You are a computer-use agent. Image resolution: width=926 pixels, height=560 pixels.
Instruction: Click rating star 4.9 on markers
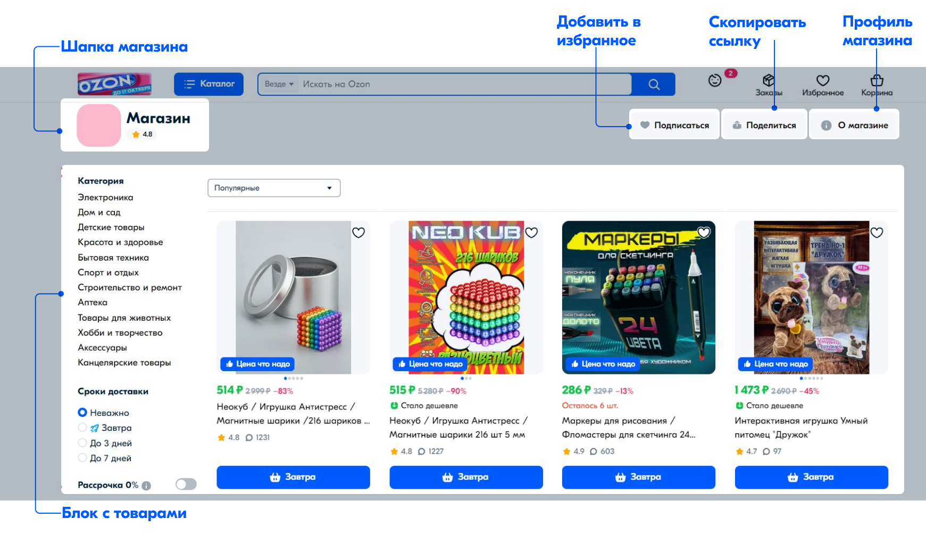pyautogui.click(x=566, y=452)
